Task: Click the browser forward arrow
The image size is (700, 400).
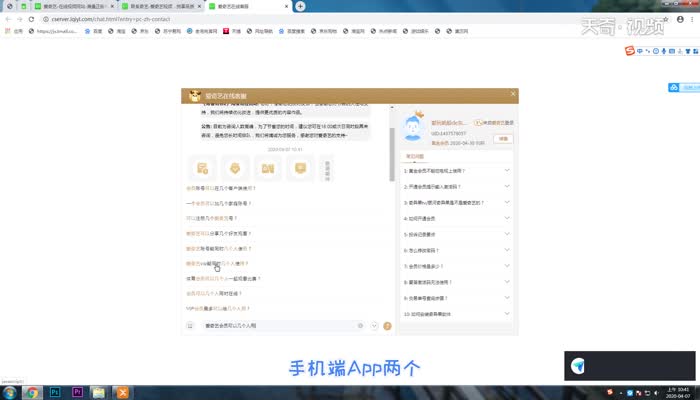Action: (20, 19)
